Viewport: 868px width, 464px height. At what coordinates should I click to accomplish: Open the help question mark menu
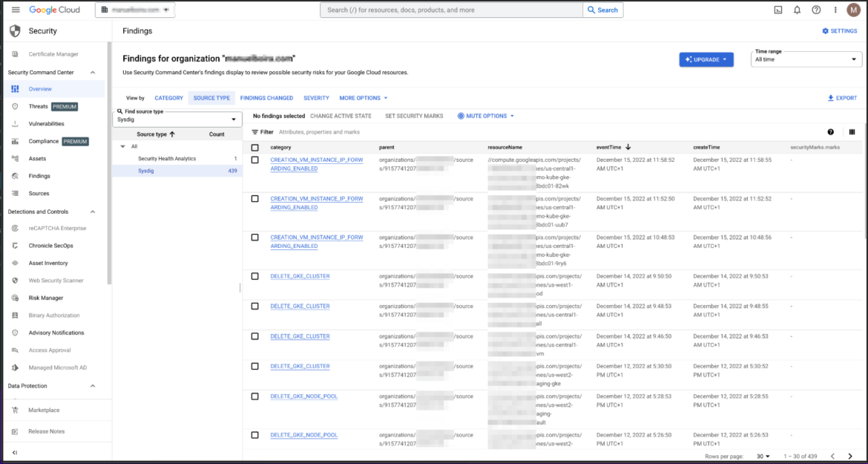pyautogui.click(x=816, y=10)
